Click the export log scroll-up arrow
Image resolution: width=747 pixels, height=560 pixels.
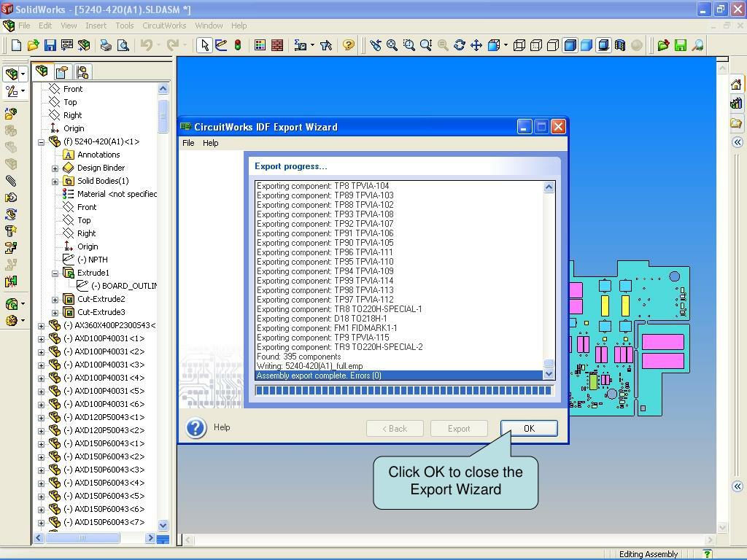549,187
